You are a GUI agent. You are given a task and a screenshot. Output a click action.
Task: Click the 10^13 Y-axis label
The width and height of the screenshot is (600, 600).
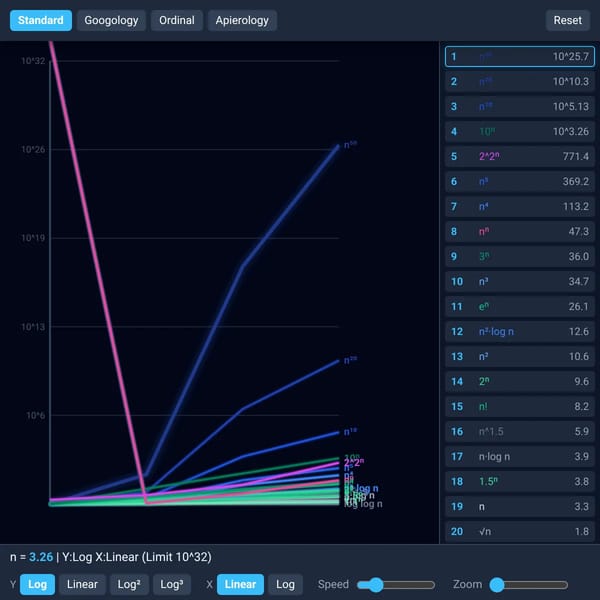click(33, 327)
